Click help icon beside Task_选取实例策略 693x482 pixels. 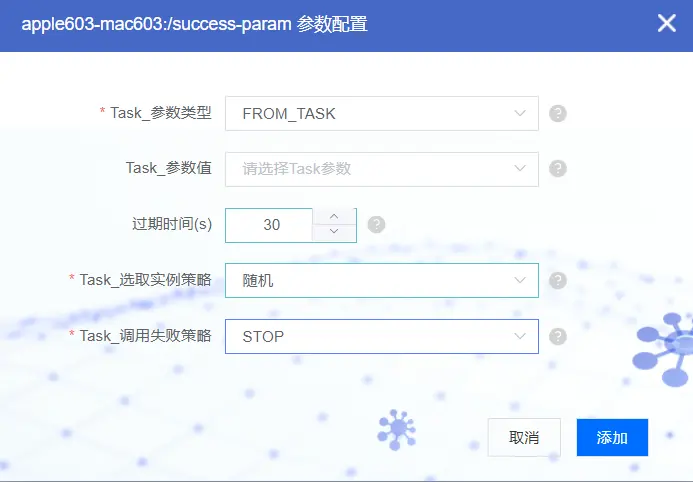tap(558, 280)
